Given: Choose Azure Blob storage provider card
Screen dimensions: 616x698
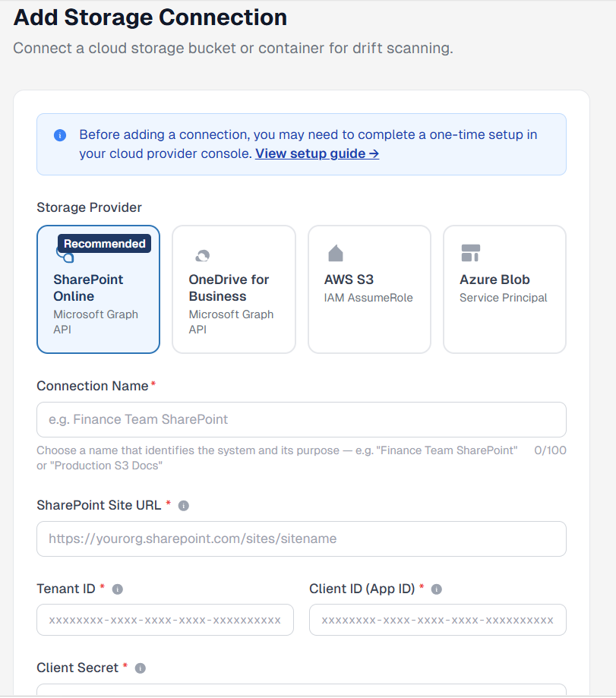Looking at the screenshot, I should (505, 289).
